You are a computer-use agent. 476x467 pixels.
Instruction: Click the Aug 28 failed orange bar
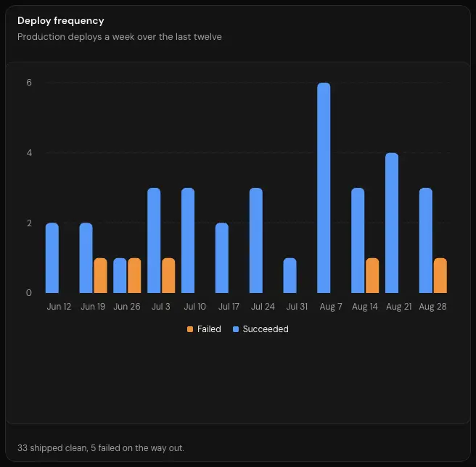click(440, 276)
